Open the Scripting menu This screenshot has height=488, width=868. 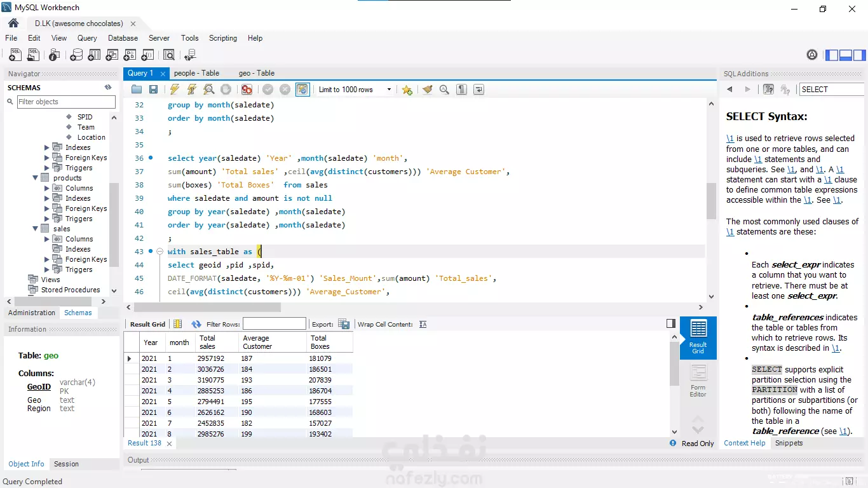(223, 38)
